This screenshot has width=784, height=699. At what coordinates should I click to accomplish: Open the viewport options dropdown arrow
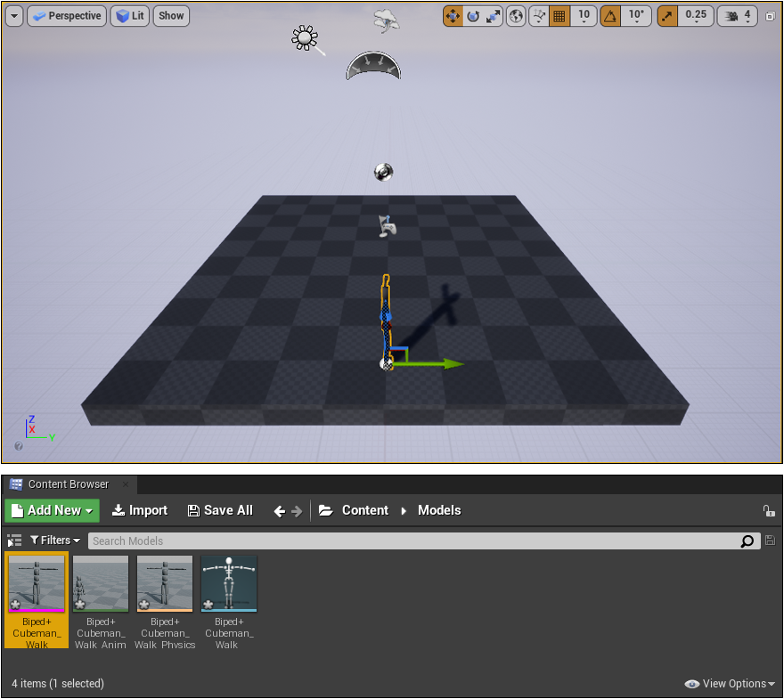click(x=14, y=16)
